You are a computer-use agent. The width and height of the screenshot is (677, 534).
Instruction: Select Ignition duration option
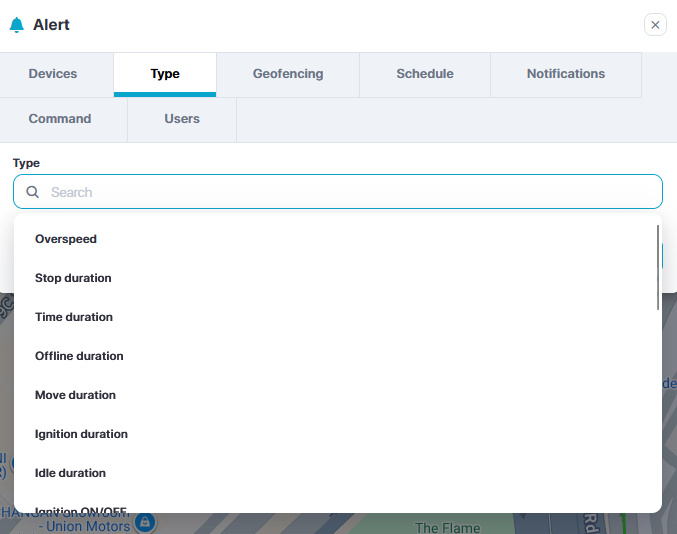pyautogui.click(x=81, y=434)
